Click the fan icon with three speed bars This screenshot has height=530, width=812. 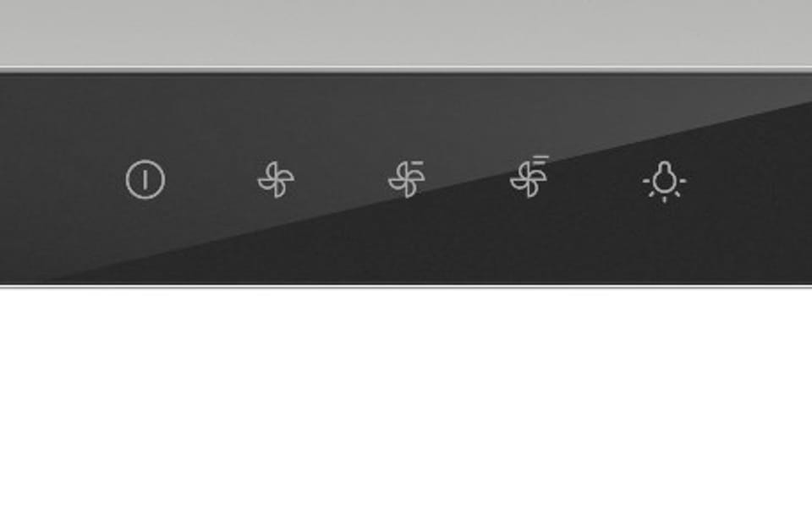(x=529, y=176)
